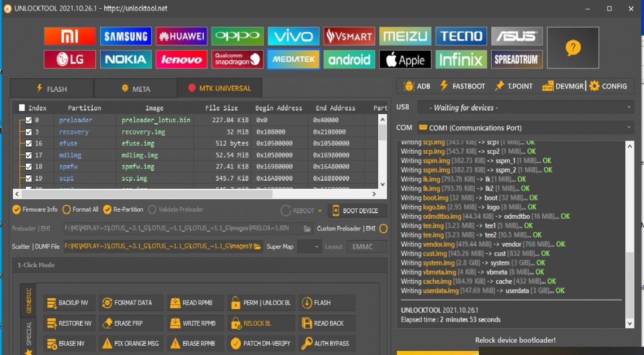Uncheck the spmfw partition checkbox
644x355 pixels.
pos(28,167)
